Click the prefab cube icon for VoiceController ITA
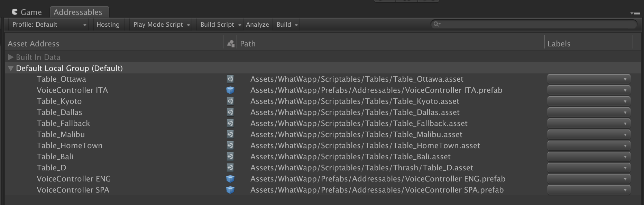 230,90
